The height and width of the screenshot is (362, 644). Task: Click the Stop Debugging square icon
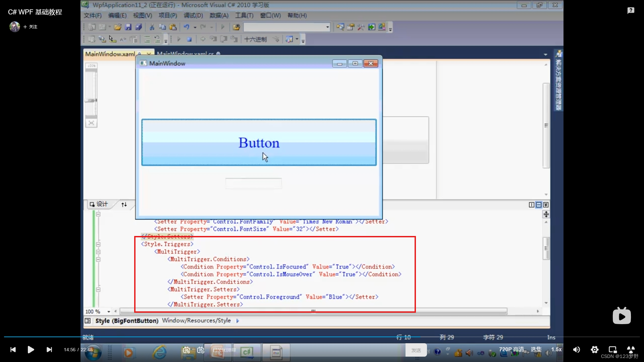(x=189, y=39)
